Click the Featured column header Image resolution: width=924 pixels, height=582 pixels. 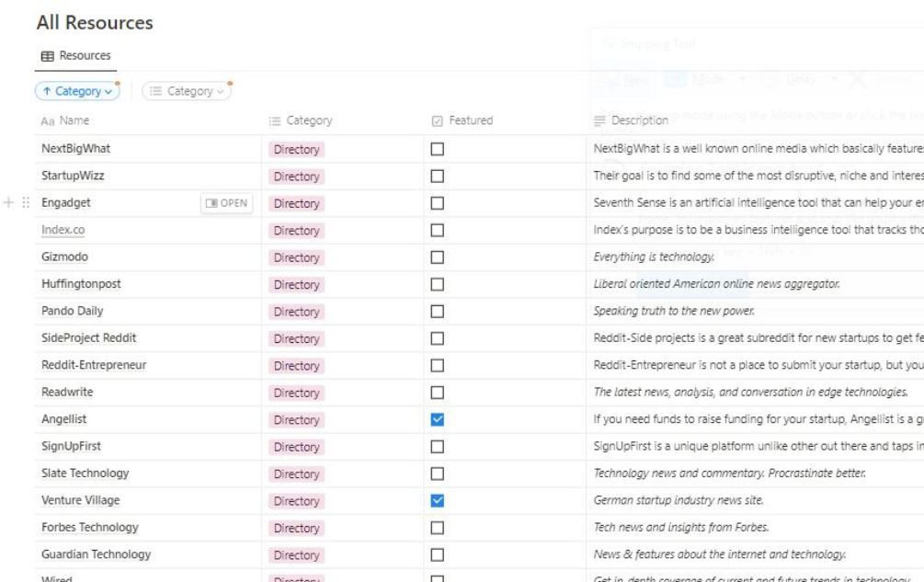462,120
